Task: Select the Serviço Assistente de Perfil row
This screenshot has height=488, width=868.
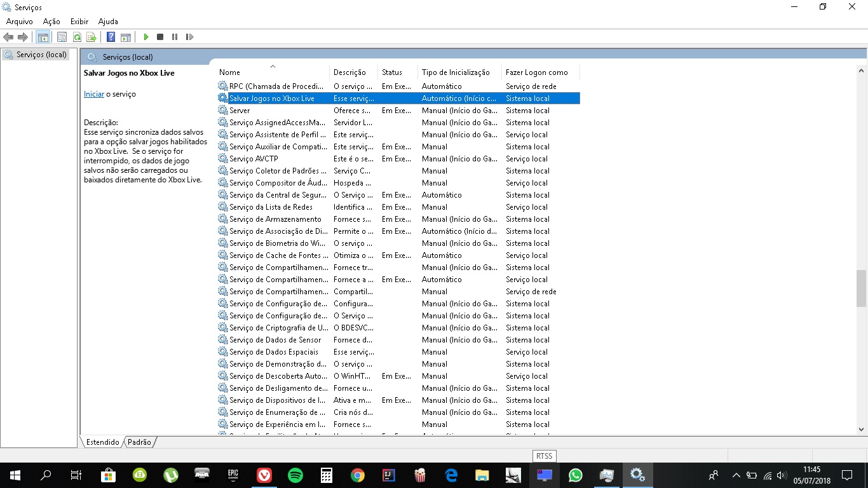Action: [398, 135]
